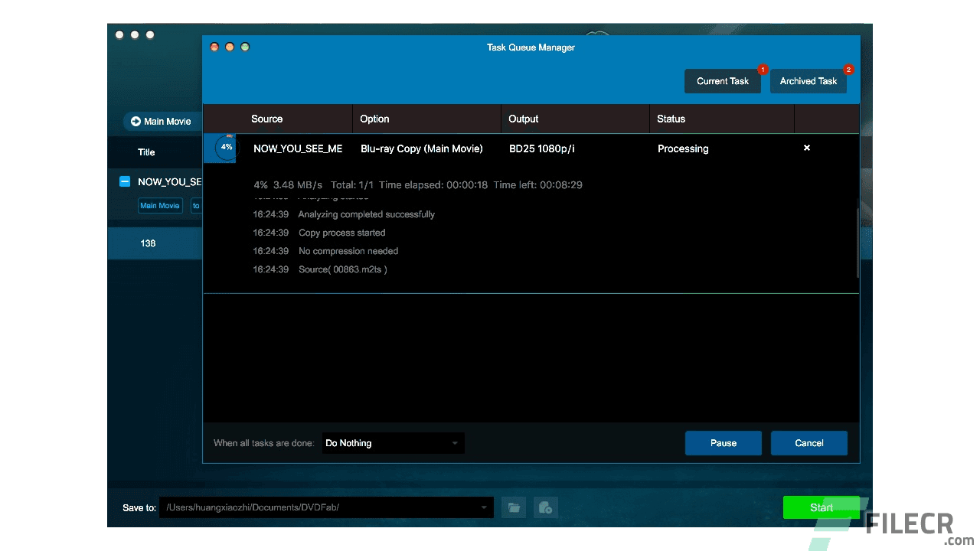Viewport: 980px width, 551px height.
Task: Click the green zoom button of Task Queue Manager
Action: (x=245, y=47)
